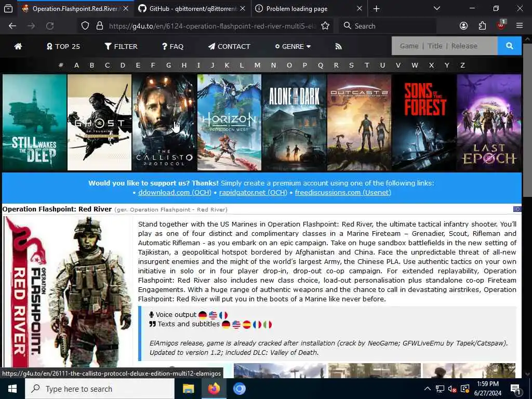Expand the GENRE dropdown menu

[293, 46]
